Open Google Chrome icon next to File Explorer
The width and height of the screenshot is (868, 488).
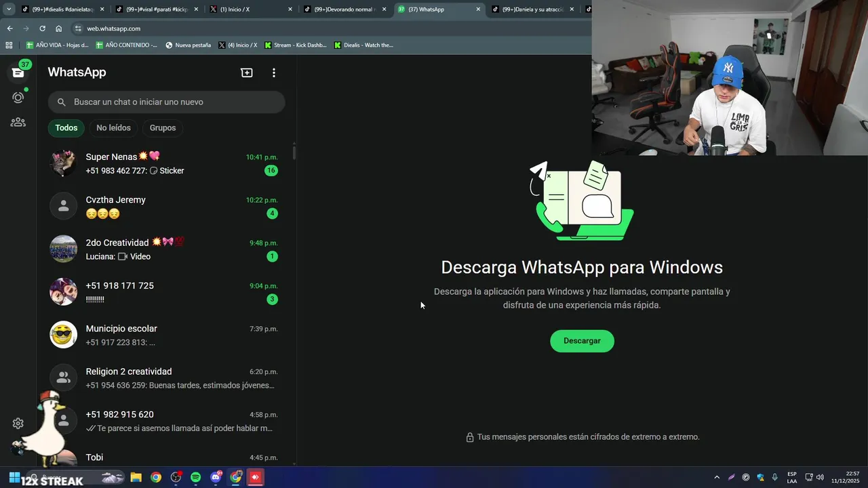tap(156, 477)
